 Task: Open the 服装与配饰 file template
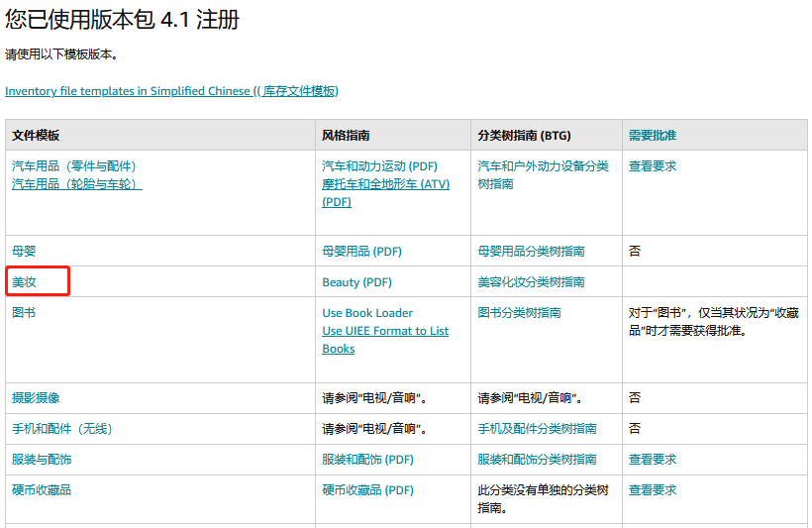(42, 459)
